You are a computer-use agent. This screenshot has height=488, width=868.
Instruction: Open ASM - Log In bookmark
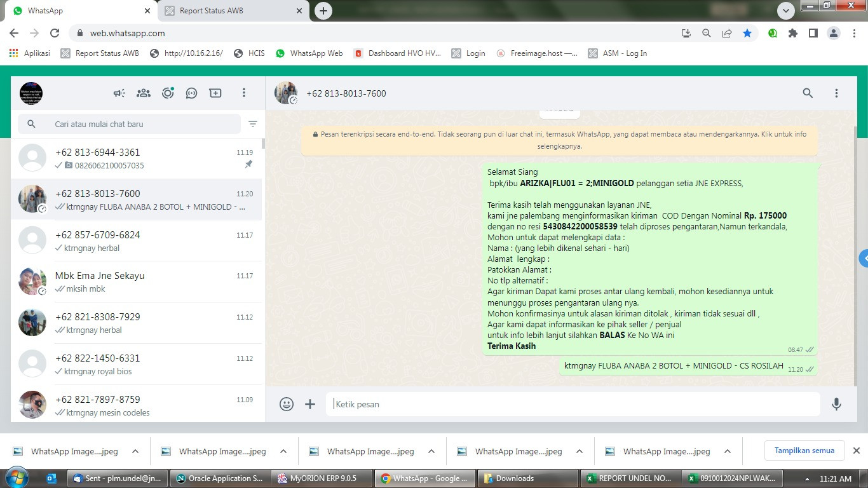point(618,53)
